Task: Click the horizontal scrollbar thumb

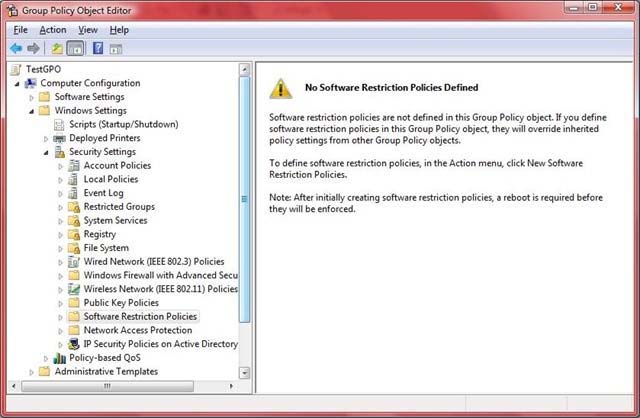Action: 107,386
